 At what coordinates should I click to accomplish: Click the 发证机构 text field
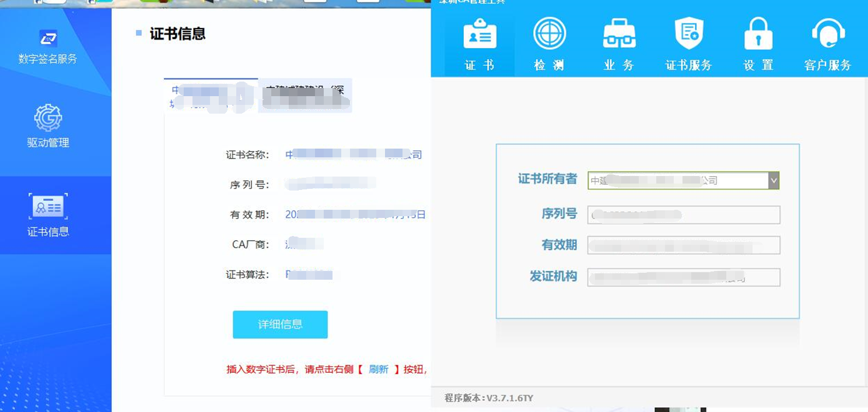pyautogui.click(x=683, y=277)
